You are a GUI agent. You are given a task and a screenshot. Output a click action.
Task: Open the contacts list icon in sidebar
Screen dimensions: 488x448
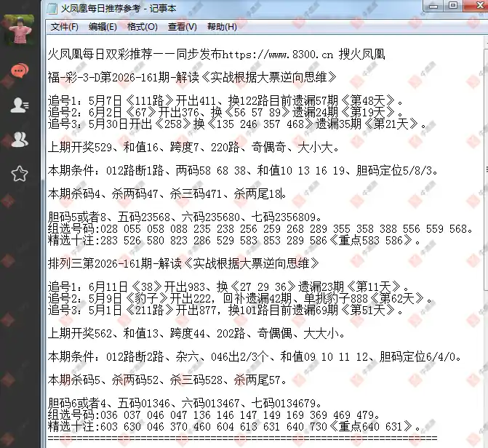point(20,105)
